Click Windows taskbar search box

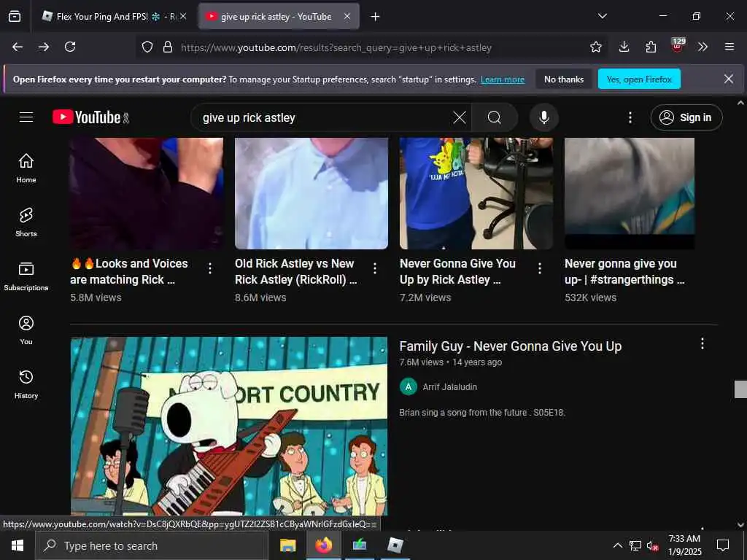[x=152, y=545]
